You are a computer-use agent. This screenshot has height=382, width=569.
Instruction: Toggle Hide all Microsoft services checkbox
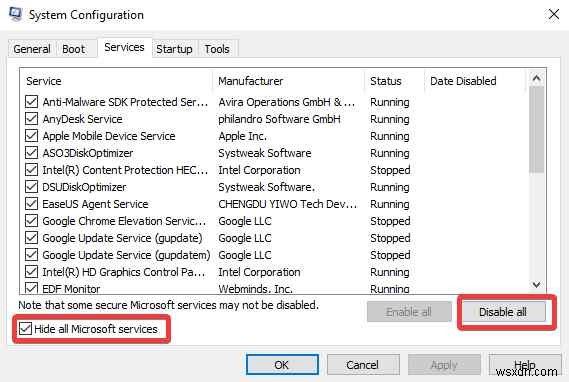click(x=25, y=329)
